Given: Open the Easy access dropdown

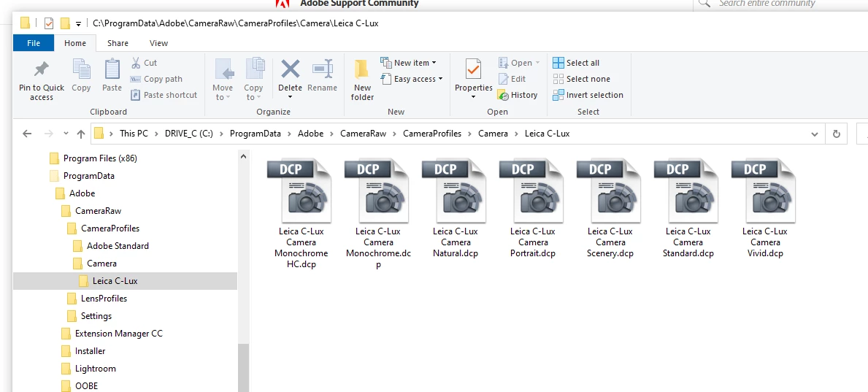Looking at the screenshot, I should (412, 79).
